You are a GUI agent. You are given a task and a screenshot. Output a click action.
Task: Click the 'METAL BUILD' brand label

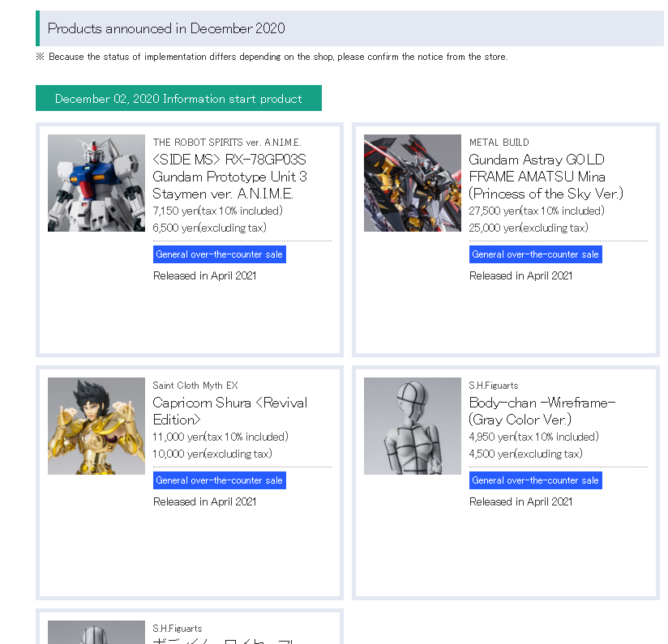(x=499, y=142)
